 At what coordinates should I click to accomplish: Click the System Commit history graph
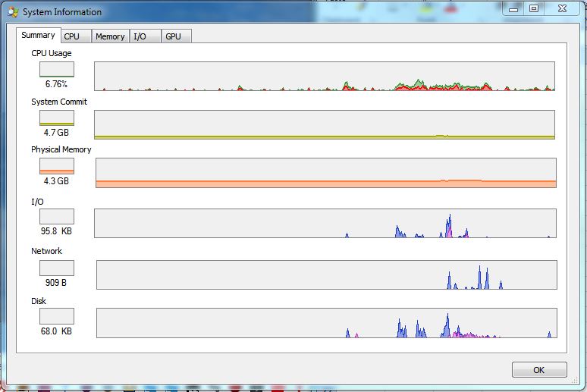[325, 124]
